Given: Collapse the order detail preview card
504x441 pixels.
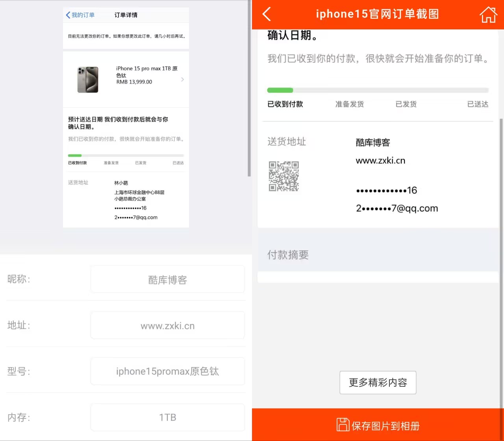Looking at the screenshot, I should [x=126, y=118].
